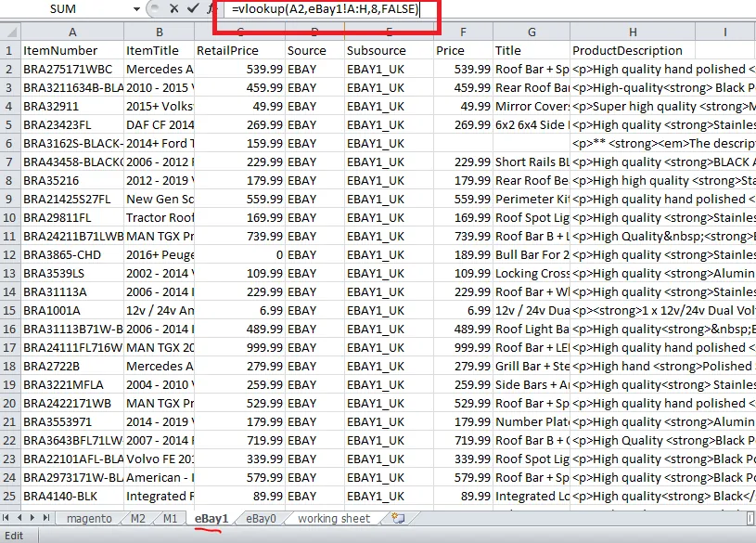The width and height of the screenshot is (756, 543).
Task: Click the empty Price cell in row 6
Action: (x=463, y=143)
